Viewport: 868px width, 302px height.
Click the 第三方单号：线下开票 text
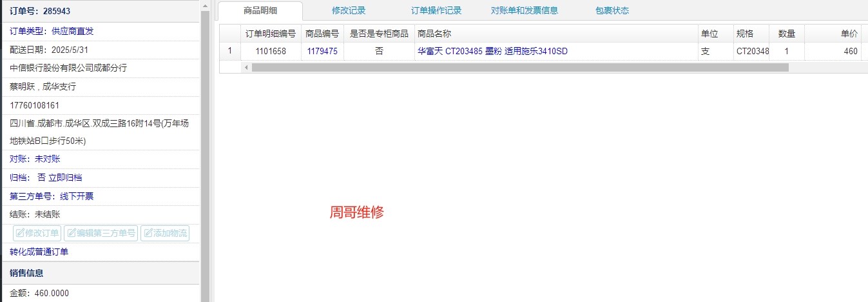(52, 196)
